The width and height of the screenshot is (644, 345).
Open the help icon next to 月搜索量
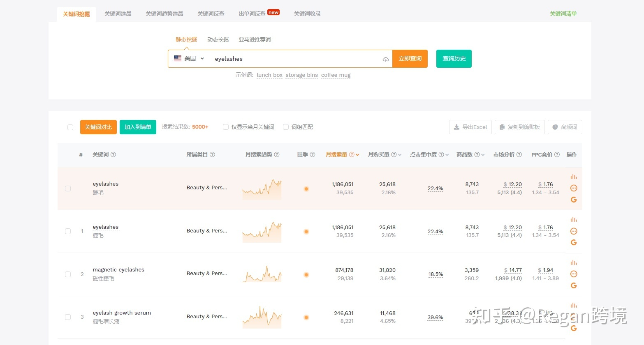[352, 154]
